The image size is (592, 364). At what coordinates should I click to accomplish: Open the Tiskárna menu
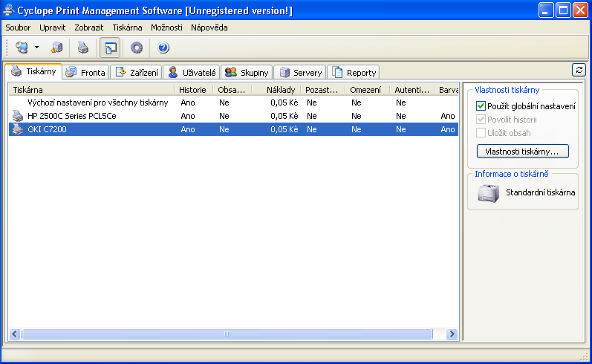127,27
